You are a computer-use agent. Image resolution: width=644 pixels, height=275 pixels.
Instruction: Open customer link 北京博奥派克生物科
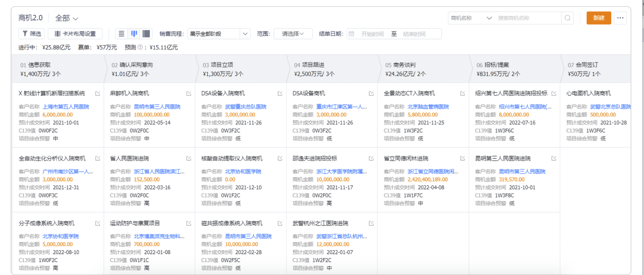click(x=159, y=236)
